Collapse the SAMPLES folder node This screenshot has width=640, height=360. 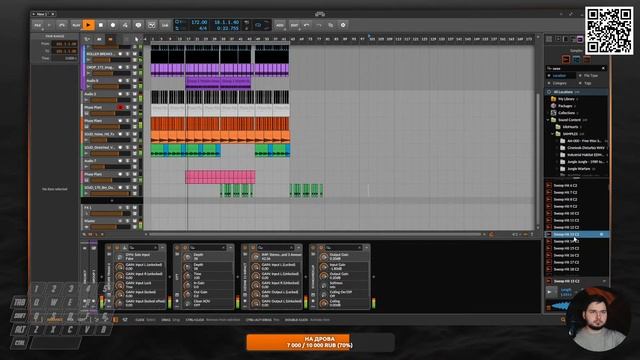(553, 133)
